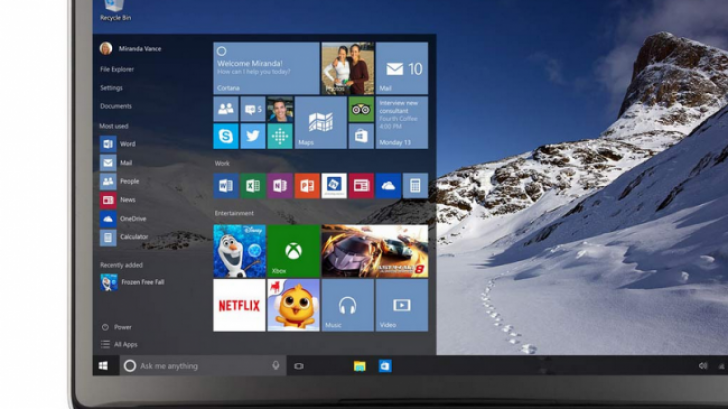
Task: Open the Photos tile with two women
Action: [347, 68]
